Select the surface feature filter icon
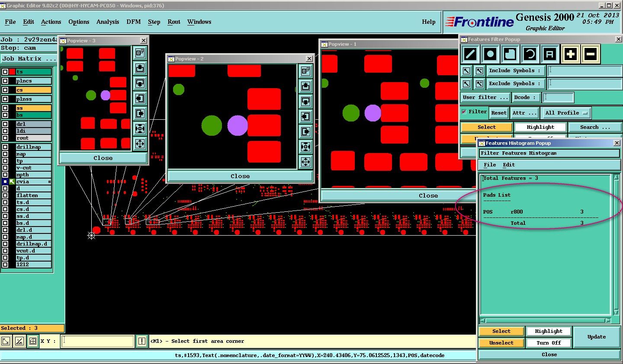 [510, 54]
